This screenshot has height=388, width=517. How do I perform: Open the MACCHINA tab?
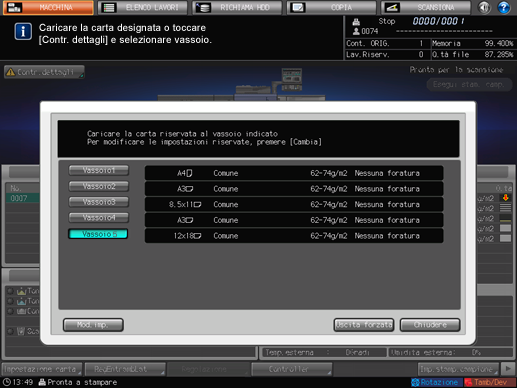(48, 8)
